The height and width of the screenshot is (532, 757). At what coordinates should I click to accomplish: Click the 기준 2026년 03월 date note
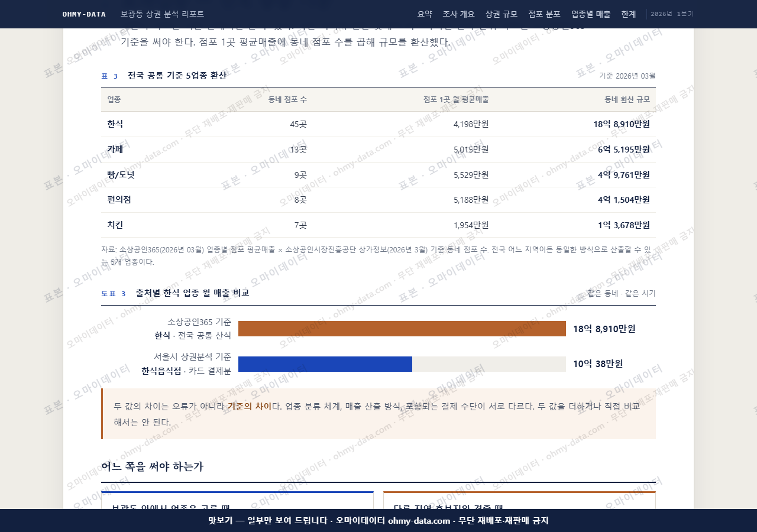tap(627, 76)
